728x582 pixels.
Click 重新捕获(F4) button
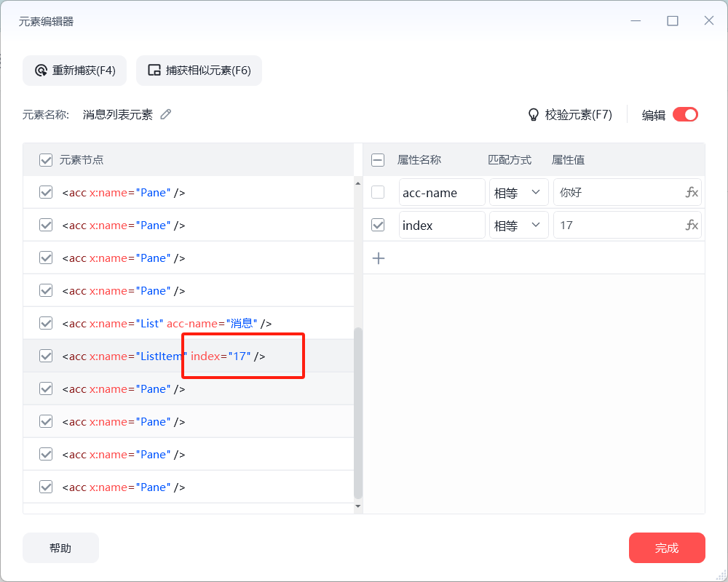coord(75,71)
